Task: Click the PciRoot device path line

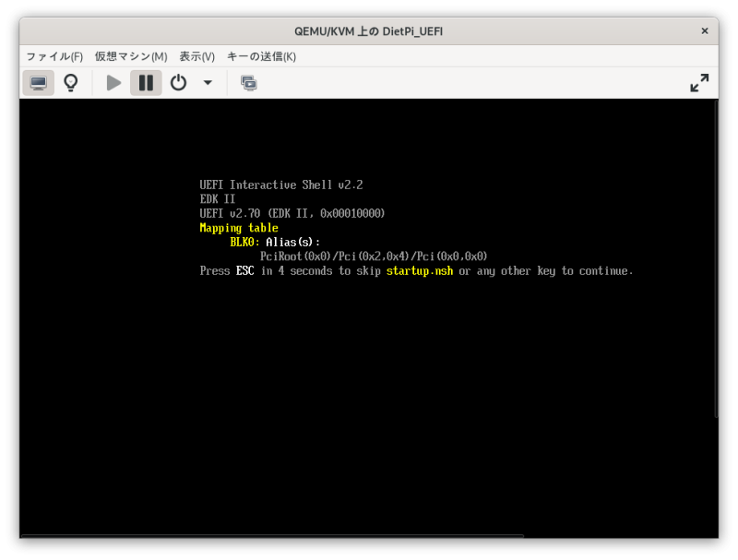Action: click(374, 256)
